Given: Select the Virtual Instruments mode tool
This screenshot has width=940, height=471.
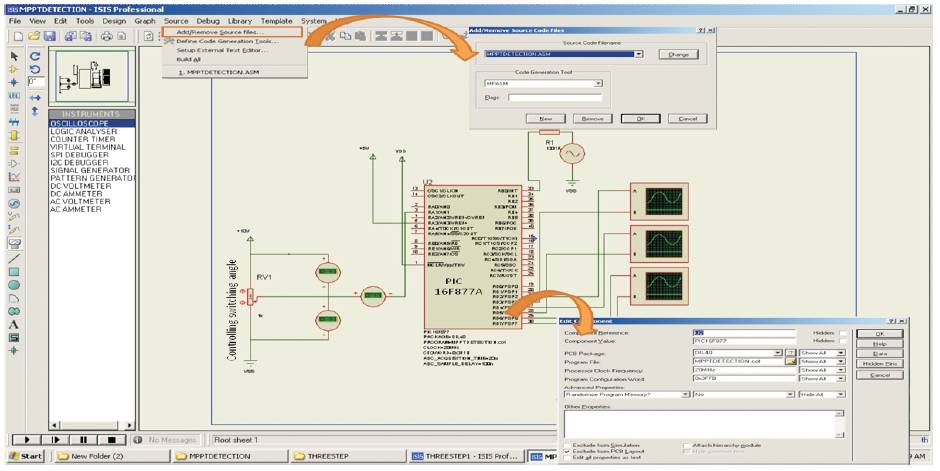Looking at the screenshot, I should pyautogui.click(x=14, y=243).
